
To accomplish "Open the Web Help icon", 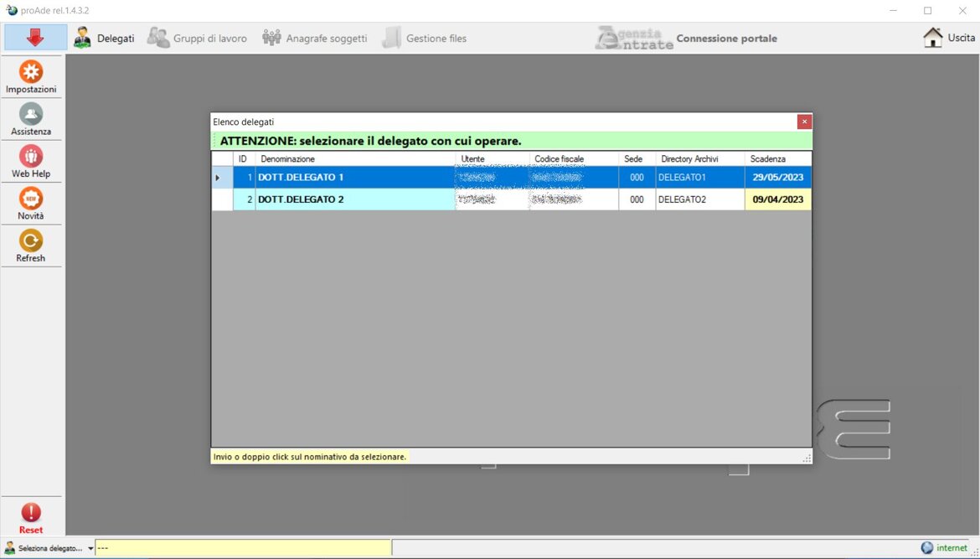I will (31, 157).
